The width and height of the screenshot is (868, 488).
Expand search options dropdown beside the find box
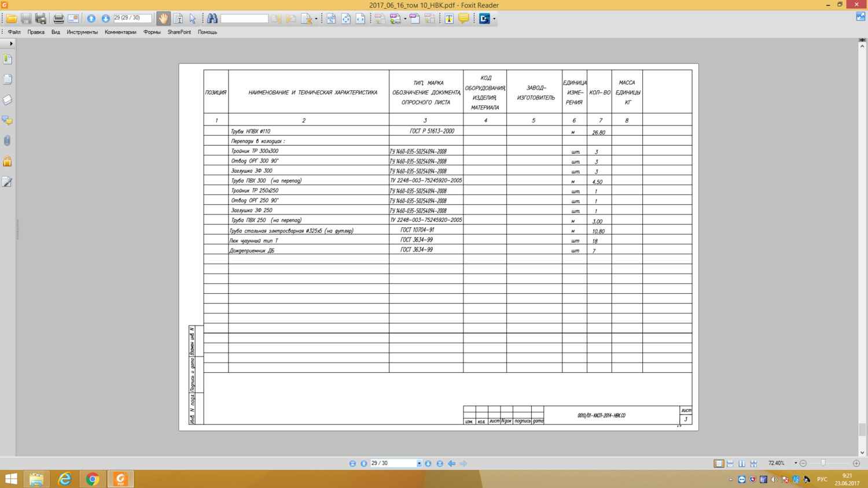coord(316,19)
